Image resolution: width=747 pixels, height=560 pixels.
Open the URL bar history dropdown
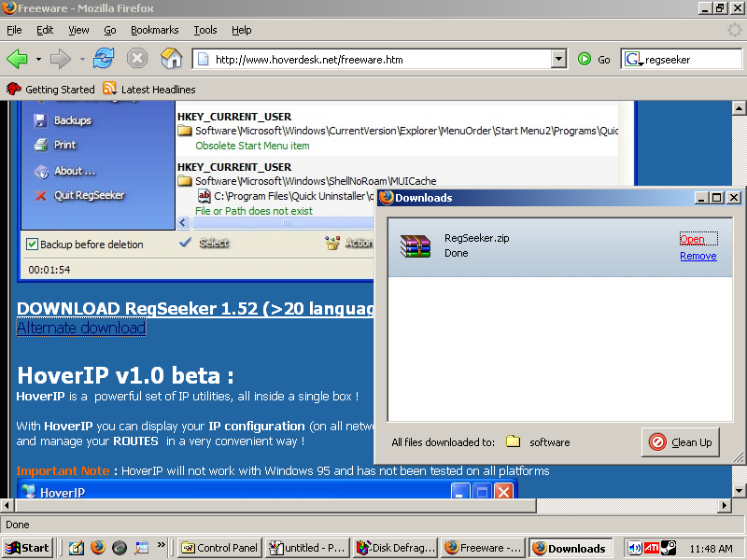pyautogui.click(x=558, y=59)
